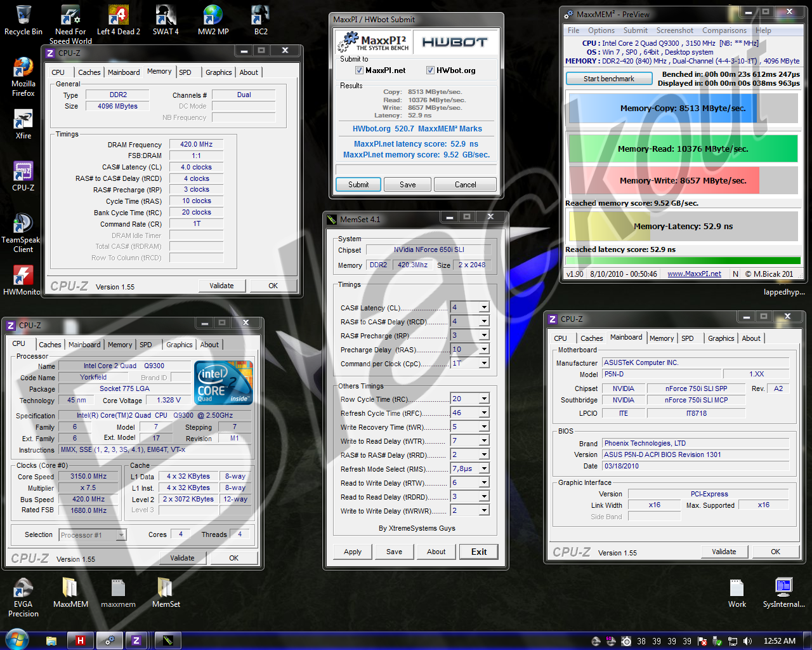Click Validate in Mainboard CPU-Z window
The image size is (812, 650).
point(724,552)
